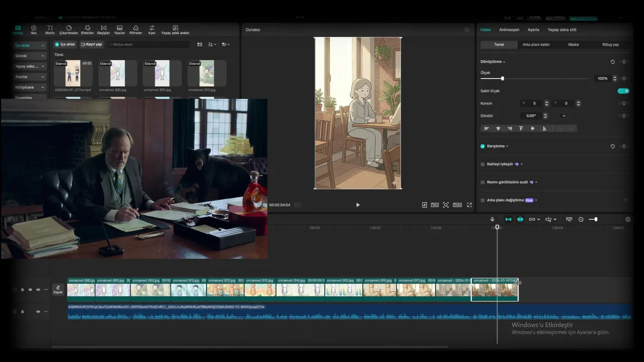Open the media filter options
Image resolution: width=644 pixels, height=362 pixels.
(x=225, y=44)
